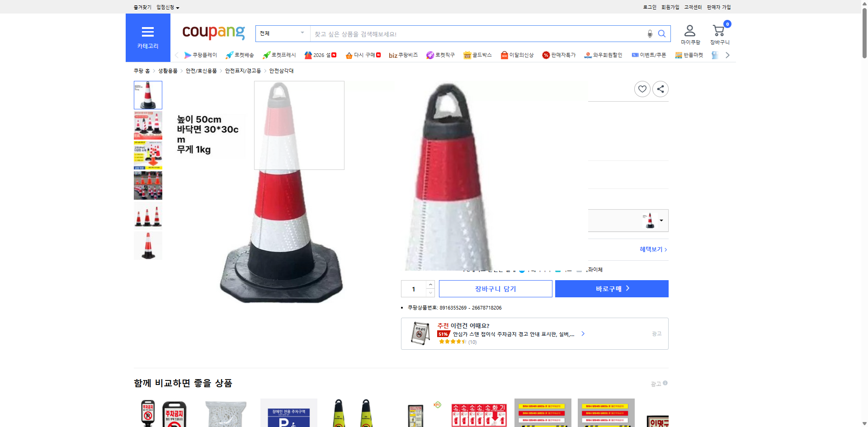
Task: Add product to wishlist with heart icon
Action: coord(642,89)
